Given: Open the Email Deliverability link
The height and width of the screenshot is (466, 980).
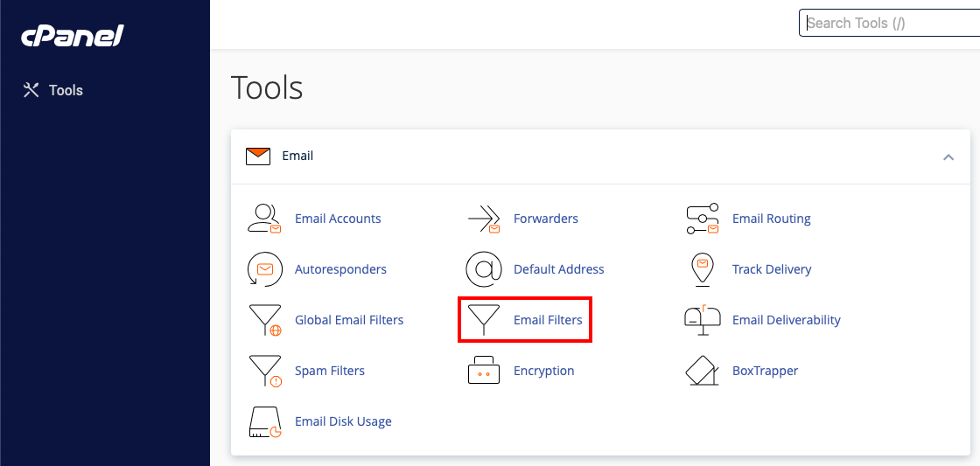Looking at the screenshot, I should [x=787, y=320].
